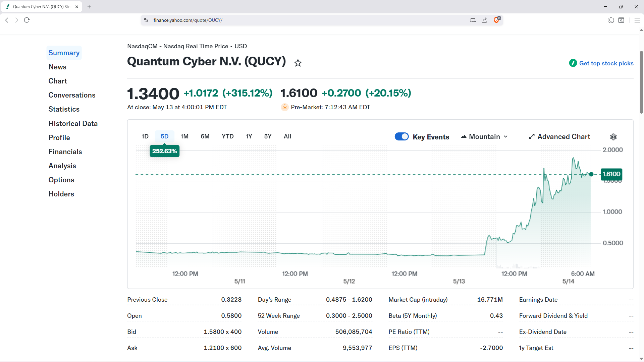Select the 1Y chart range
Screen dimensions: 644x362
point(249,136)
